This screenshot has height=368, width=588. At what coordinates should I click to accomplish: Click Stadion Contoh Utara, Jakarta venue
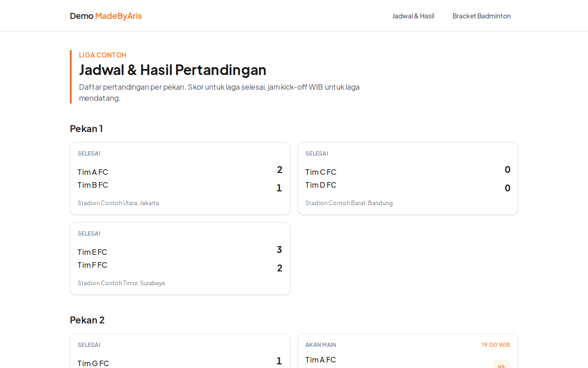click(x=118, y=203)
